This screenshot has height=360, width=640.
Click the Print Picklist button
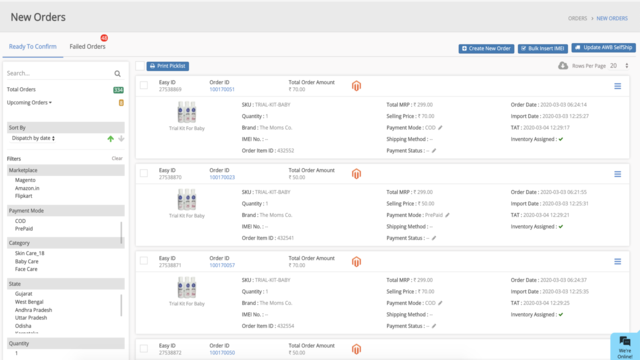coord(168,66)
